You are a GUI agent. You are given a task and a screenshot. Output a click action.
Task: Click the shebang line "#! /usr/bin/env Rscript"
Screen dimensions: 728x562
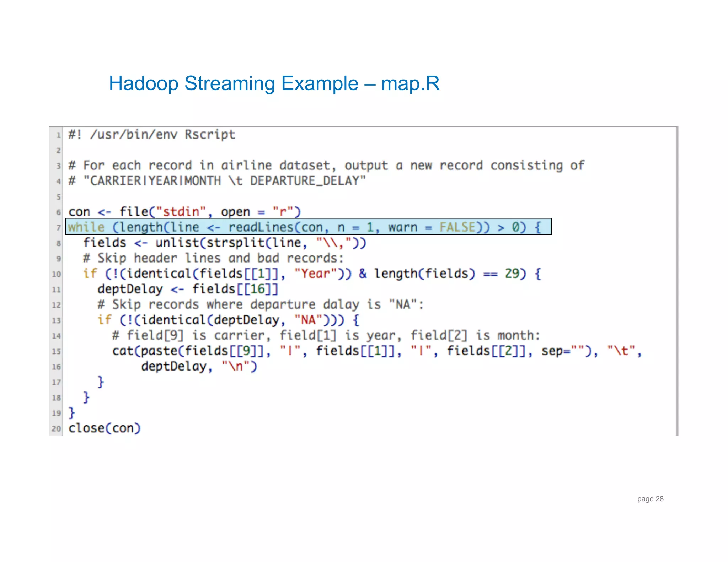(x=152, y=135)
